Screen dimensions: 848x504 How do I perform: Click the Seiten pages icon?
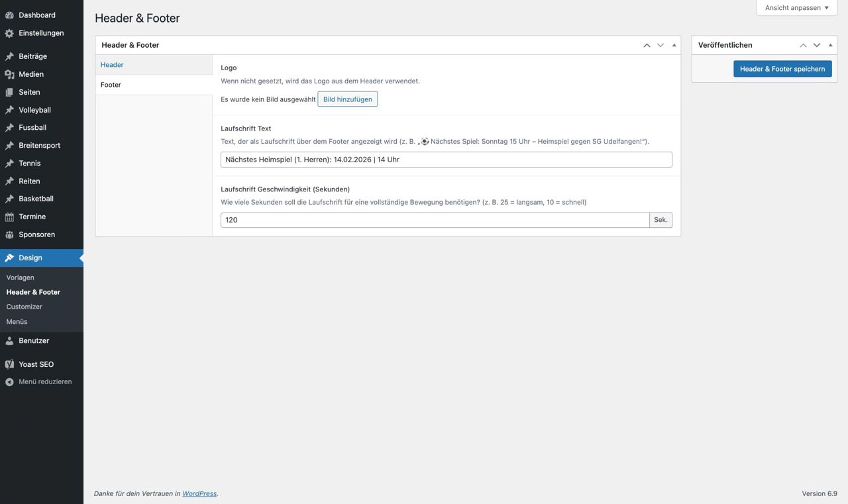[9, 92]
